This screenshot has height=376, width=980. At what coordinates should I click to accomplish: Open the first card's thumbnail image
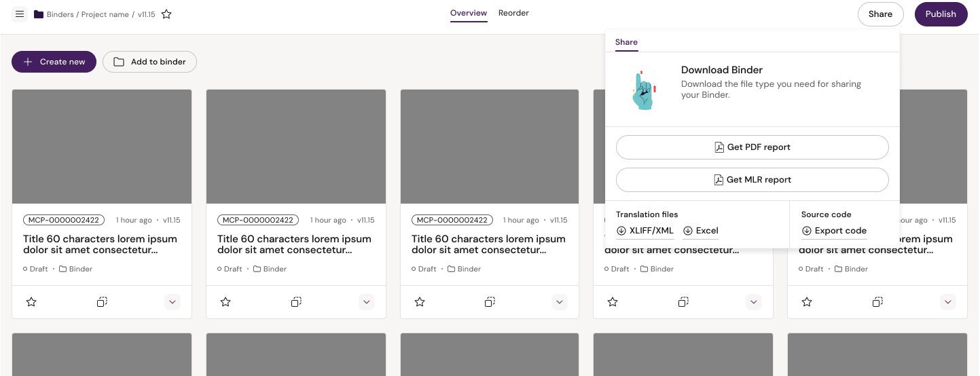(x=102, y=147)
